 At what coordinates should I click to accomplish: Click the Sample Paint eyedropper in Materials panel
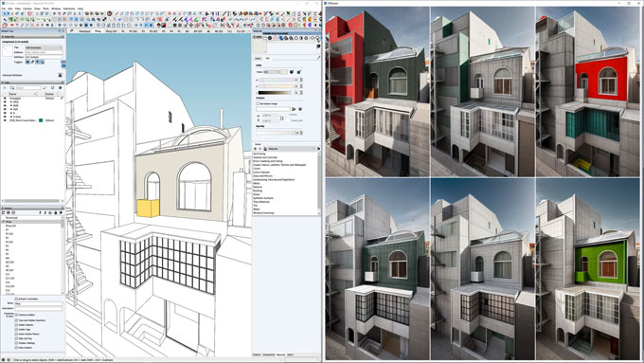point(318,58)
